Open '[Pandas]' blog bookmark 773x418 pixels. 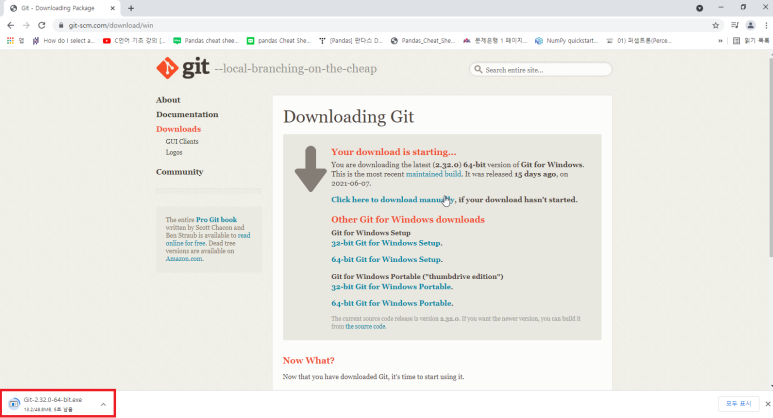(351, 40)
